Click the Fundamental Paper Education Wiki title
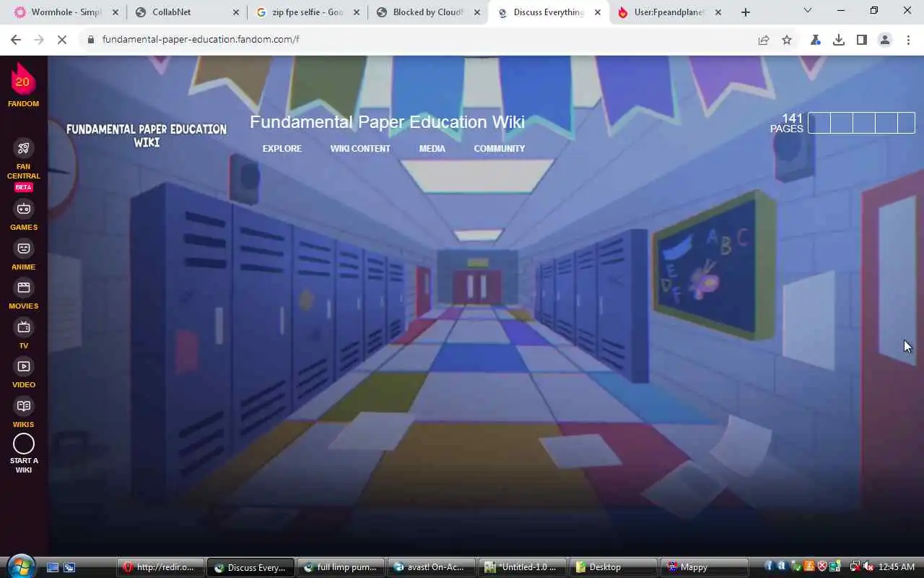Screen dimensions: 924x578 [387, 122]
